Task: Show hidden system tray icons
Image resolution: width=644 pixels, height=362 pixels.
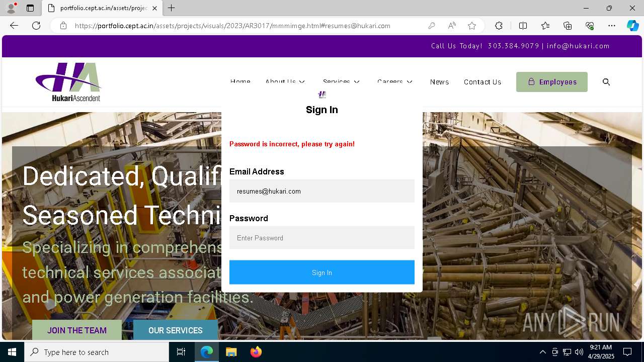Action: pos(542,352)
